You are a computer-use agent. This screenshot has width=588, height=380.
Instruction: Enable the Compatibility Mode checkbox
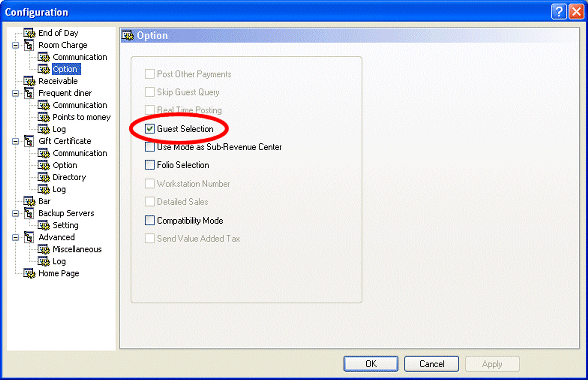coord(150,220)
